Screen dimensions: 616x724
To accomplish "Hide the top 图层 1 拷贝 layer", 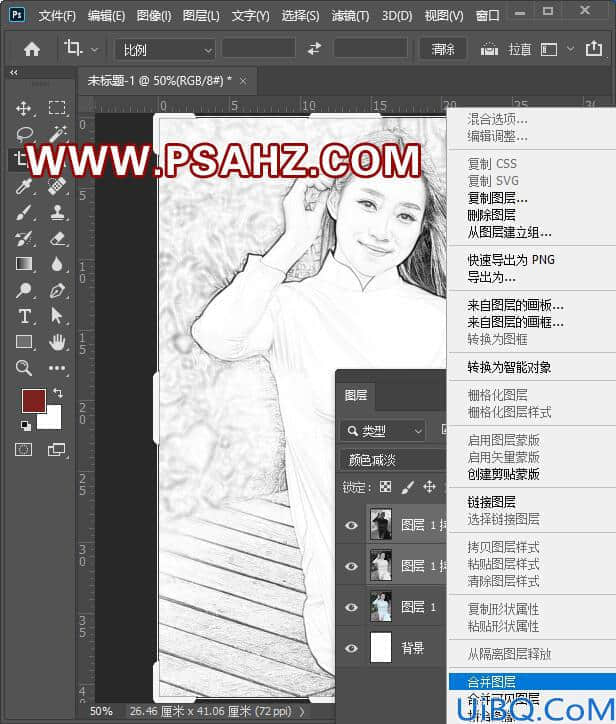I will tap(351, 525).
